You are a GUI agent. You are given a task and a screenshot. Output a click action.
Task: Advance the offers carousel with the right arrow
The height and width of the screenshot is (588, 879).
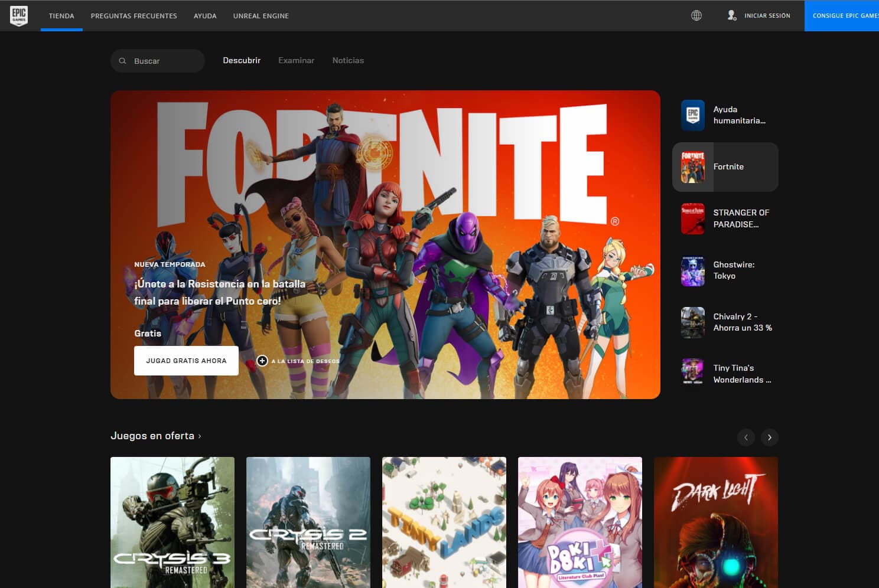click(x=769, y=437)
